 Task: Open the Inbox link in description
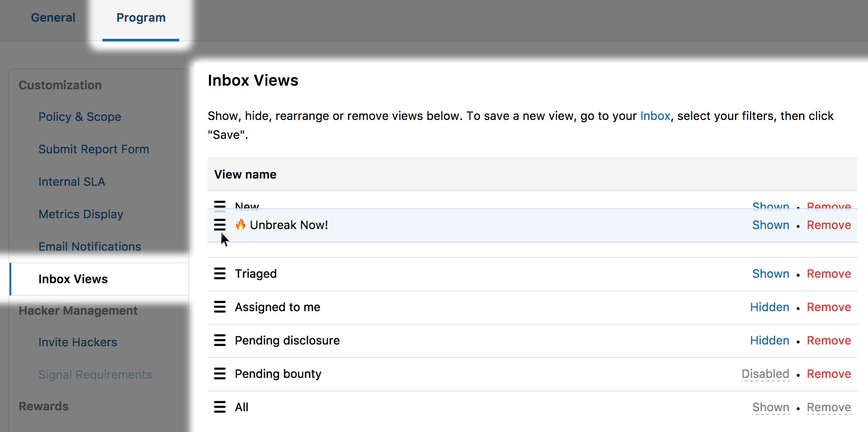(655, 116)
